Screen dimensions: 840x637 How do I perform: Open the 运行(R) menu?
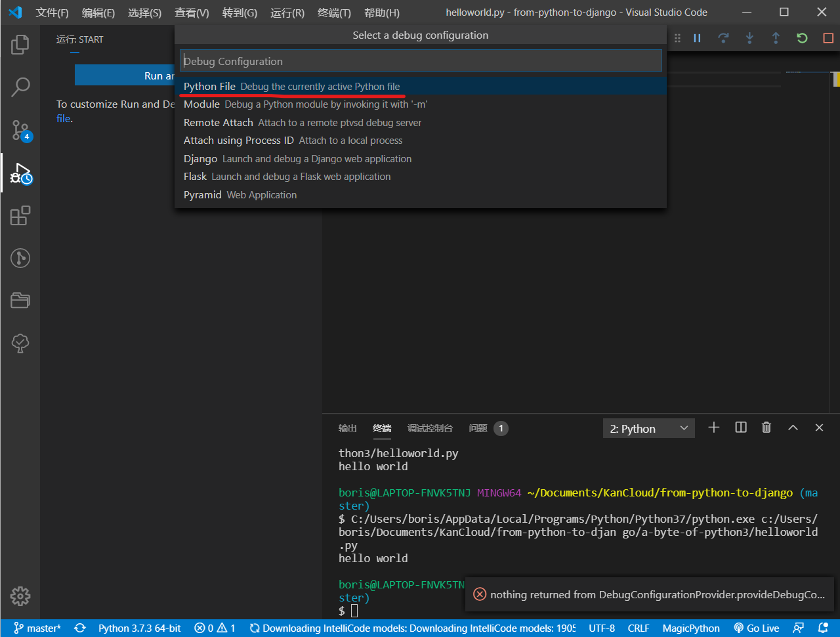tap(287, 12)
